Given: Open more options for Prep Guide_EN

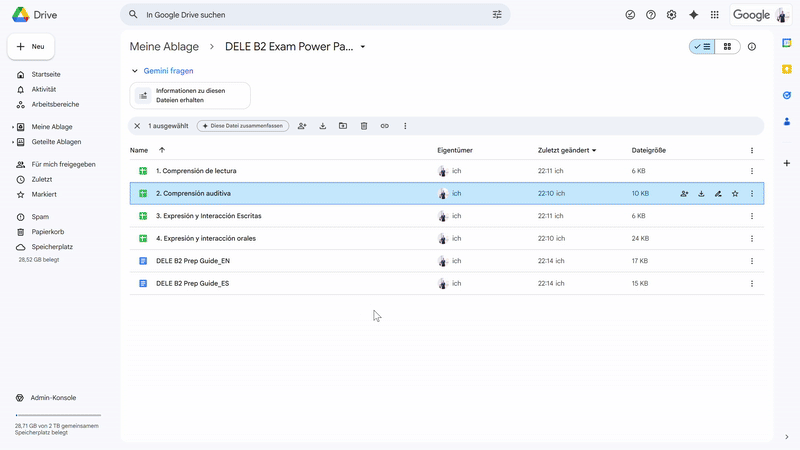Looking at the screenshot, I should pyautogui.click(x=752, y=261).
